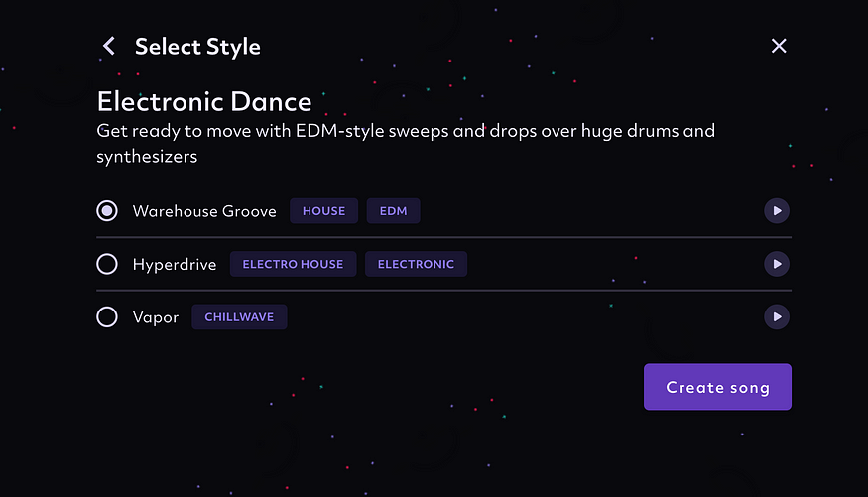Close the Select Style dialog
The image size is (868, 497).
779,46
